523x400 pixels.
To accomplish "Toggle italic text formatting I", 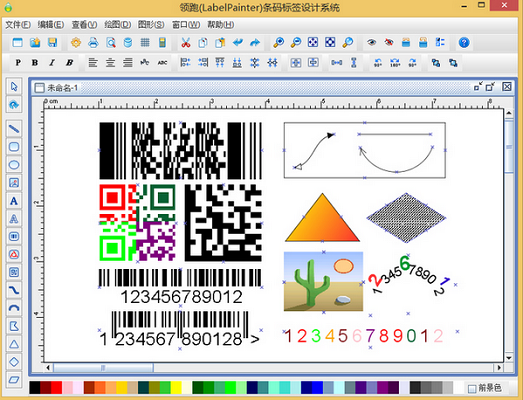I will click(x=52, y=62).
